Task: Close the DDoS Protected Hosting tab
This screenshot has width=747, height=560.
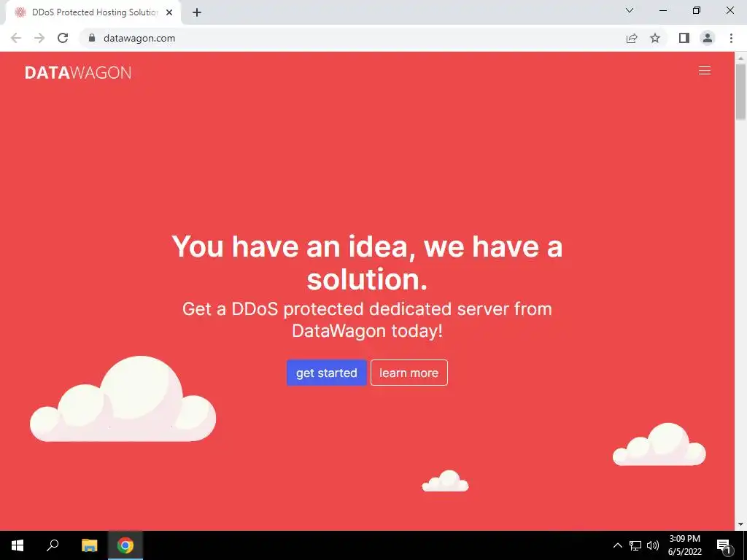Action: click(x=169, y=12)
